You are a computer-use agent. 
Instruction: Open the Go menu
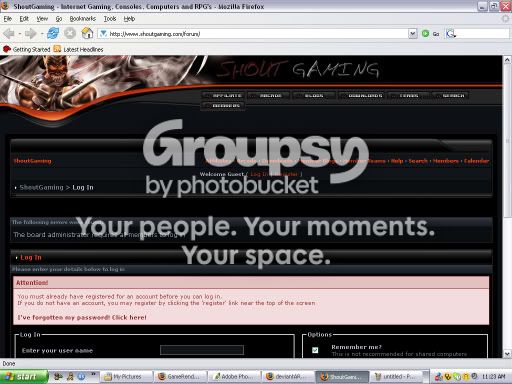(59, 19)
